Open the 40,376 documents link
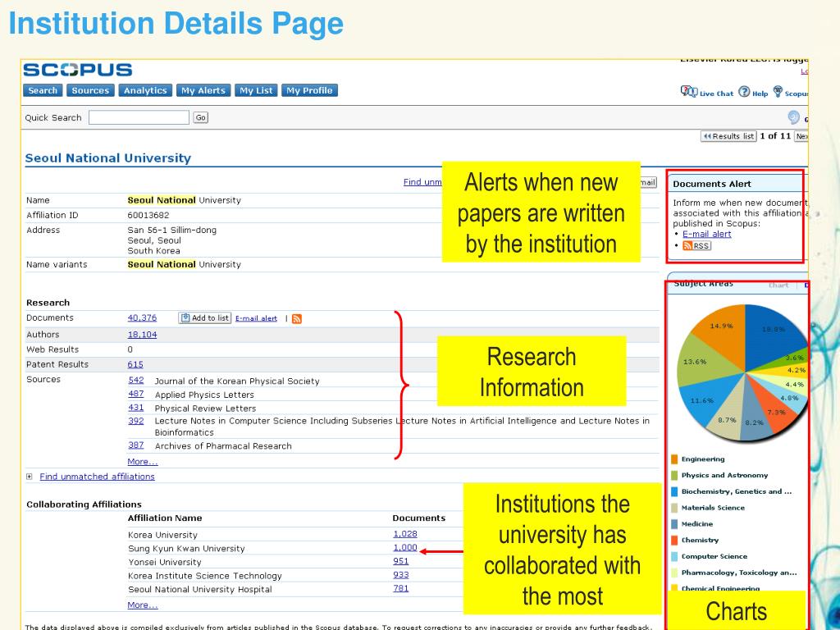The height and width of the screenshot is (630, 840). pyautogui.click(x=142, y=317)
